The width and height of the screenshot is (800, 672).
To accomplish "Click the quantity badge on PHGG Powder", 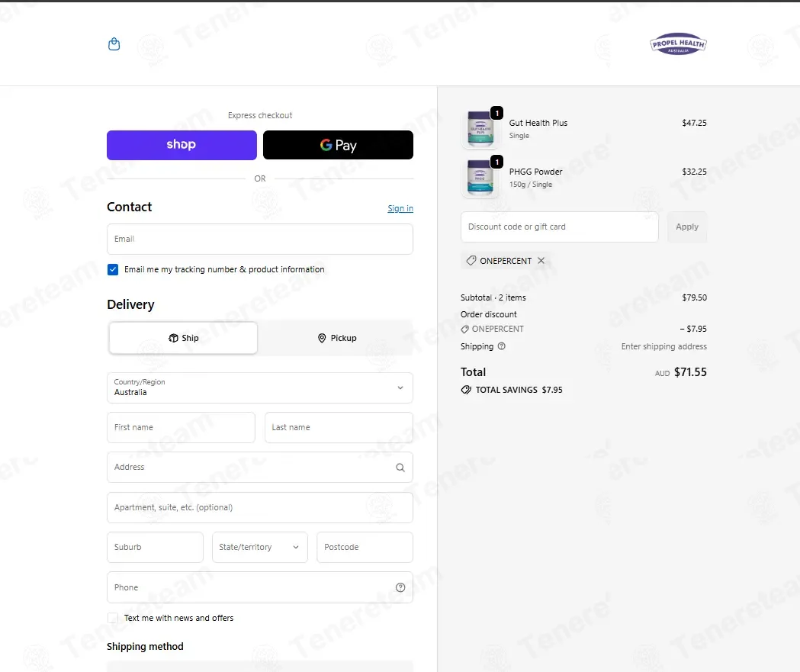I will 497,162.
